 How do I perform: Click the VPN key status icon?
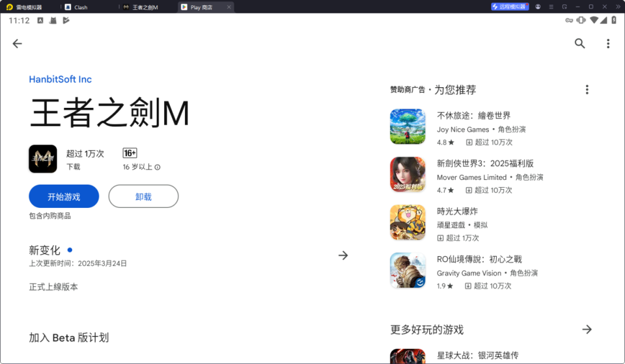569,20
